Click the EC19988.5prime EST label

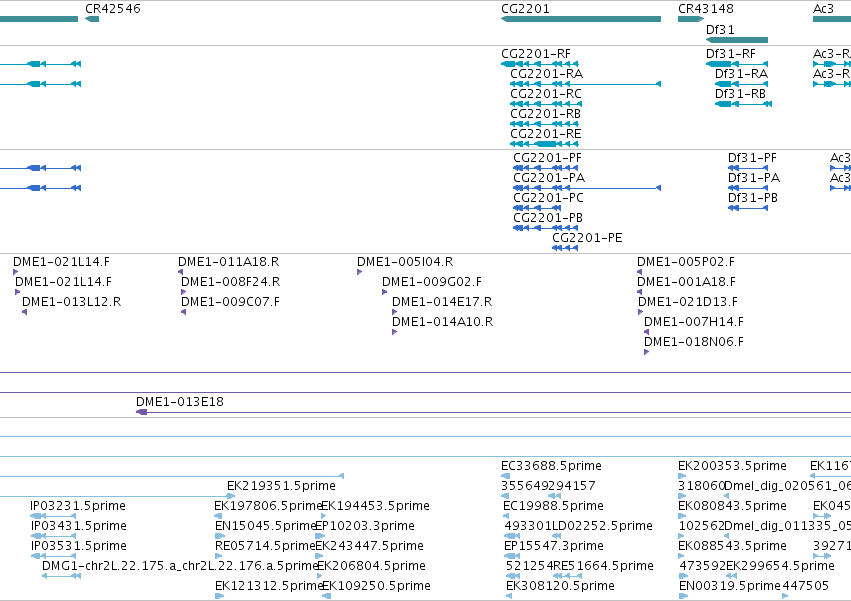click(553, 506)
